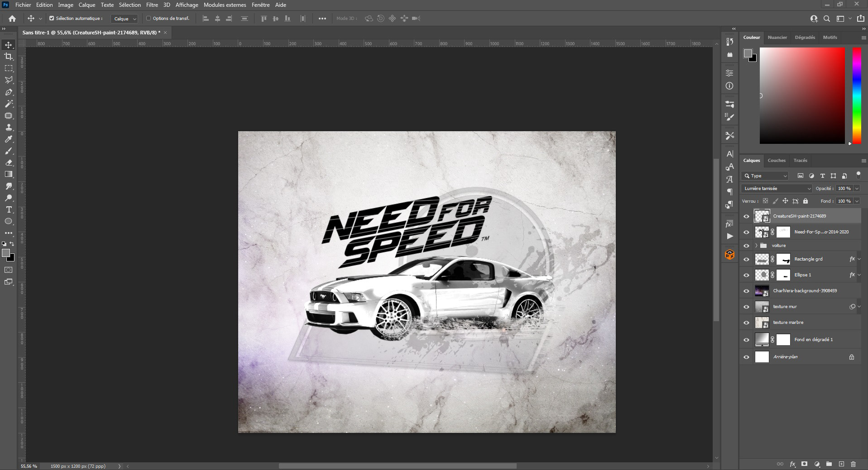Image resolution: width=868 pixels, height=470 pixels.
Task: Hide the Arrière-plan layer
Action: point(747,357)
